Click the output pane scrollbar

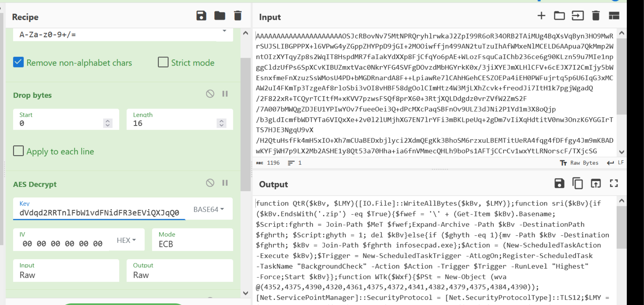point(622,227)
